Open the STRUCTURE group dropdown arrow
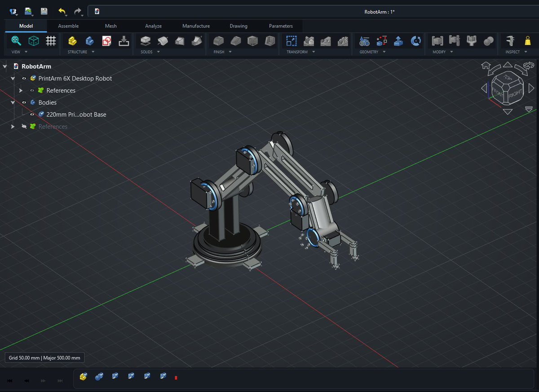Screen dimensions: 539x392 93,52
